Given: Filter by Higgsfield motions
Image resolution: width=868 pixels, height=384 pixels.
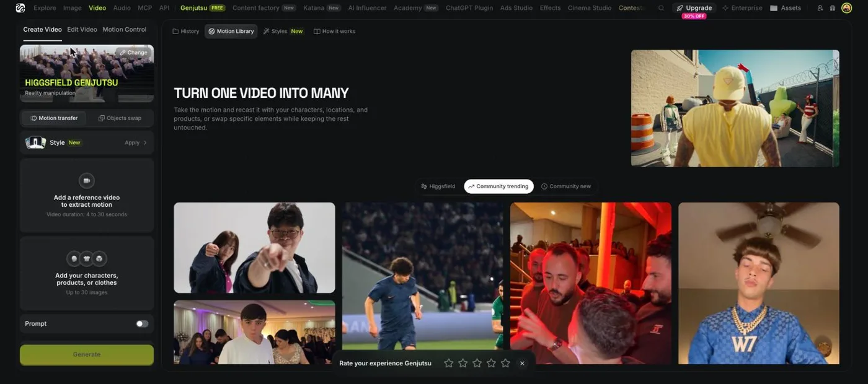Looking at the screenshot, I should (x=438, y=186).
